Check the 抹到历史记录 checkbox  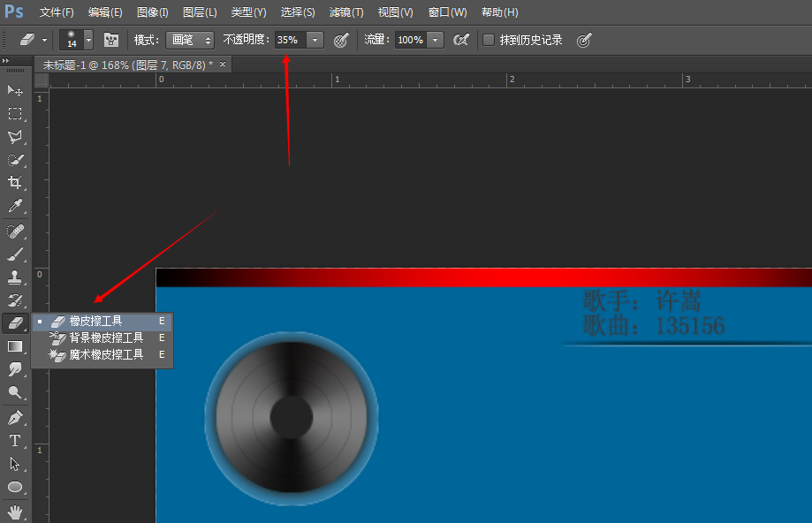tap(489, 40)
